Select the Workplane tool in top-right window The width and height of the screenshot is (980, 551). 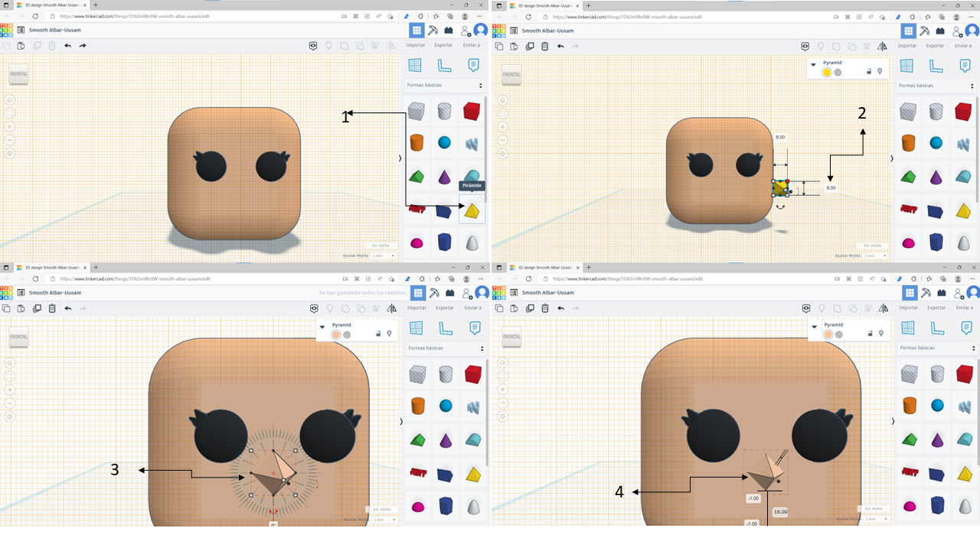906,66
